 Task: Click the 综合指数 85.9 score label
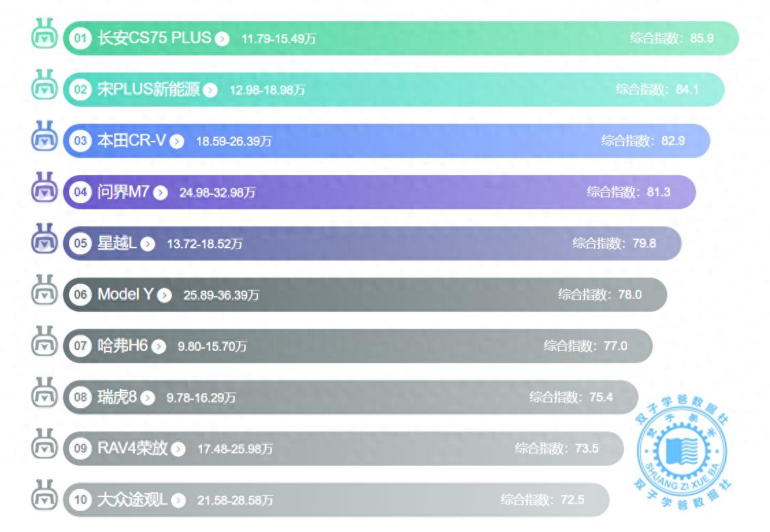671,38
